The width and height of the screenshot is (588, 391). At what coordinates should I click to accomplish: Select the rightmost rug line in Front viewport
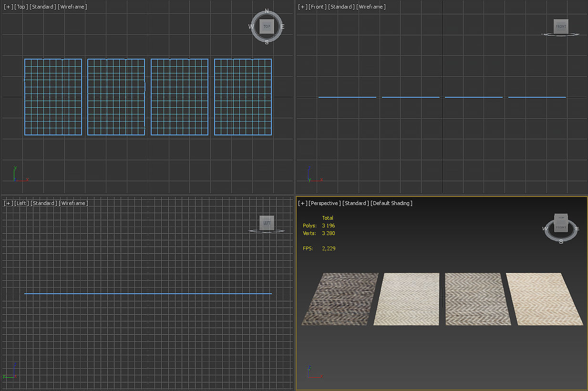[x=537, y=97]
